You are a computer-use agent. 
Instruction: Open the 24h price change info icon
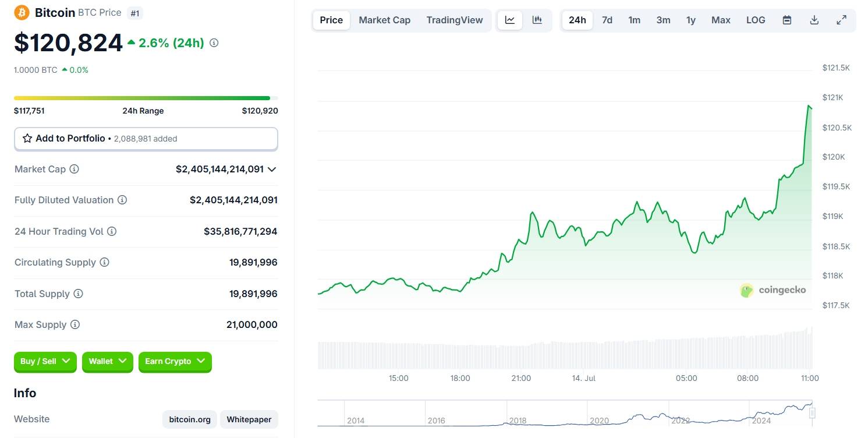(214, 43)
